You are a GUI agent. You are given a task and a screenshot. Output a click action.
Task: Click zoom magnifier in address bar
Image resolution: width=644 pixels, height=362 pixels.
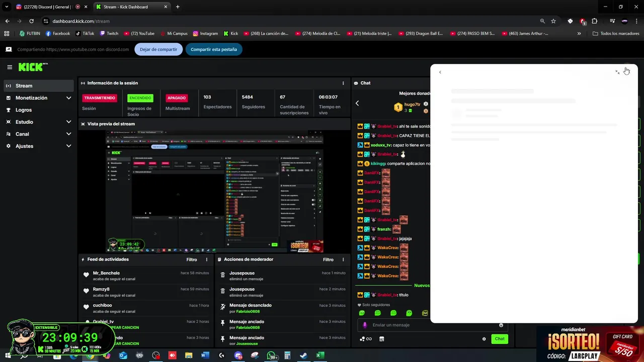click(542, 21)
